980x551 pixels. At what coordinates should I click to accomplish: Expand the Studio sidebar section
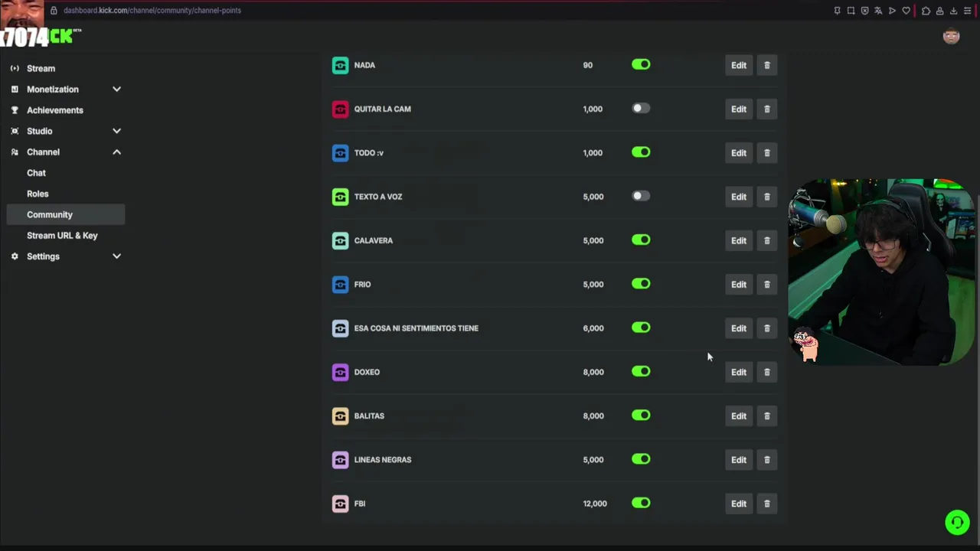tap(116, 131)
